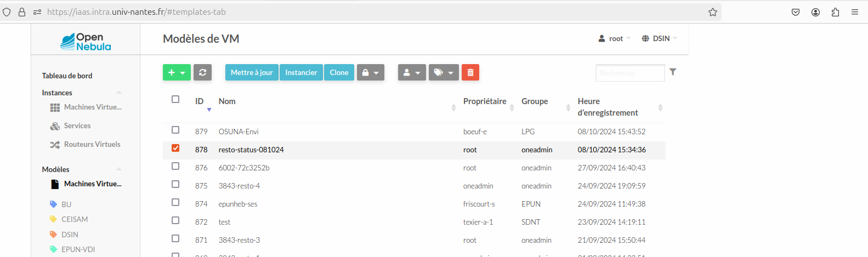Open the OSUNA-Envi template row
Image resolution: width=868 pixels, height=257 pixels.
[414, 132]
